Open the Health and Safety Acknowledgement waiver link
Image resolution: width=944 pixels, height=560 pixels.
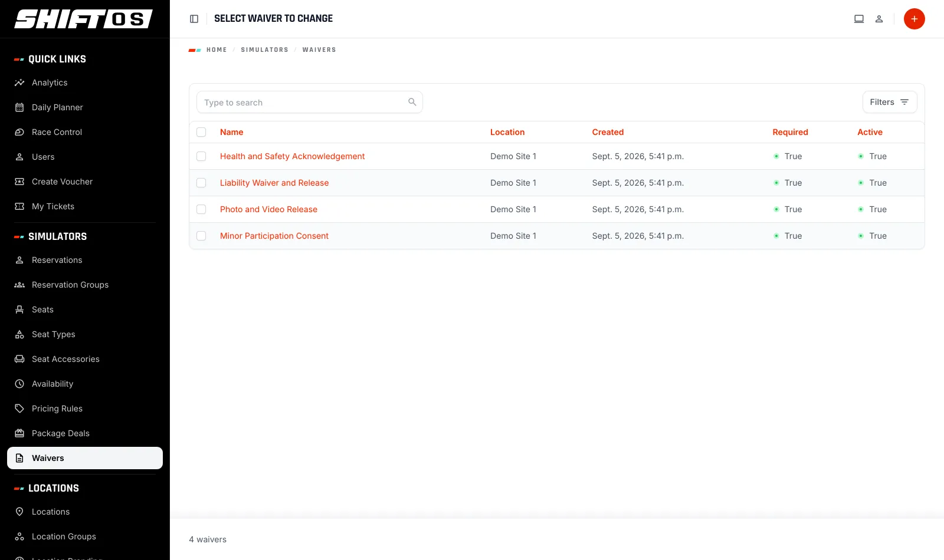pyautogui.click(x=292, y=156)
